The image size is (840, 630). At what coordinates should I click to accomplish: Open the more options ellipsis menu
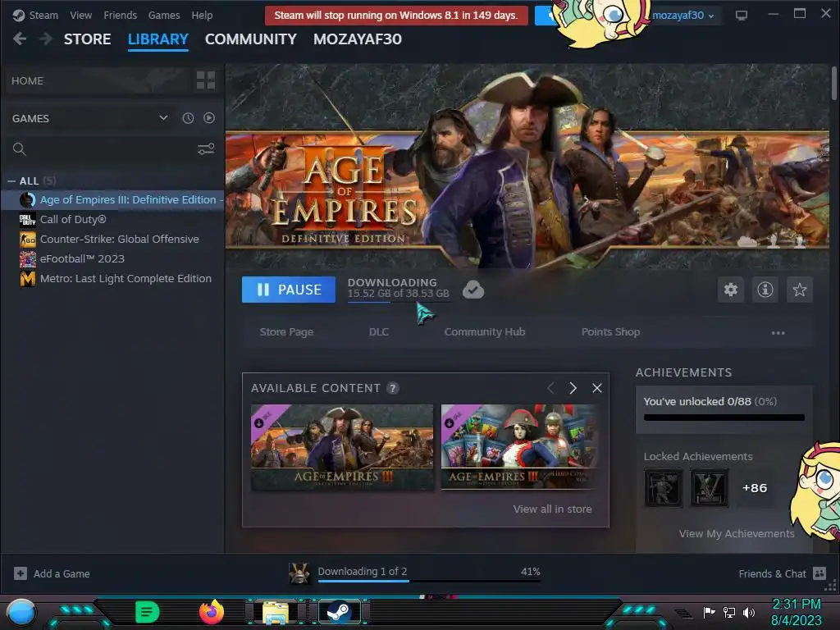778,333
